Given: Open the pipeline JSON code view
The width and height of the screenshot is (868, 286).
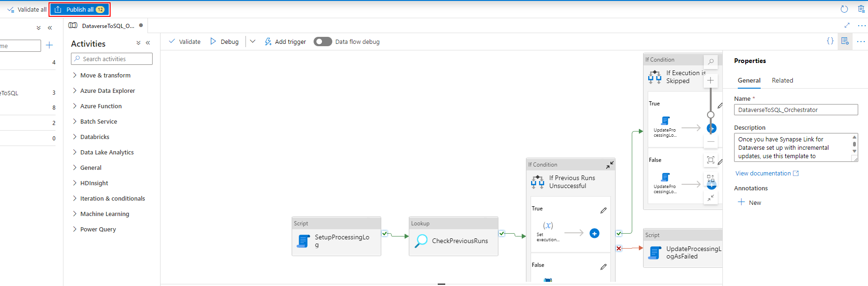Looking at the screenshot, I should coord(830,41).
